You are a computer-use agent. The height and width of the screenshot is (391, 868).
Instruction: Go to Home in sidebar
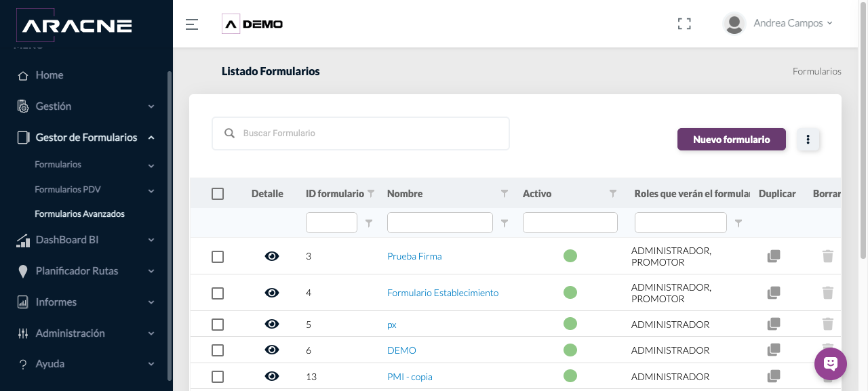(x=50, y=75)
